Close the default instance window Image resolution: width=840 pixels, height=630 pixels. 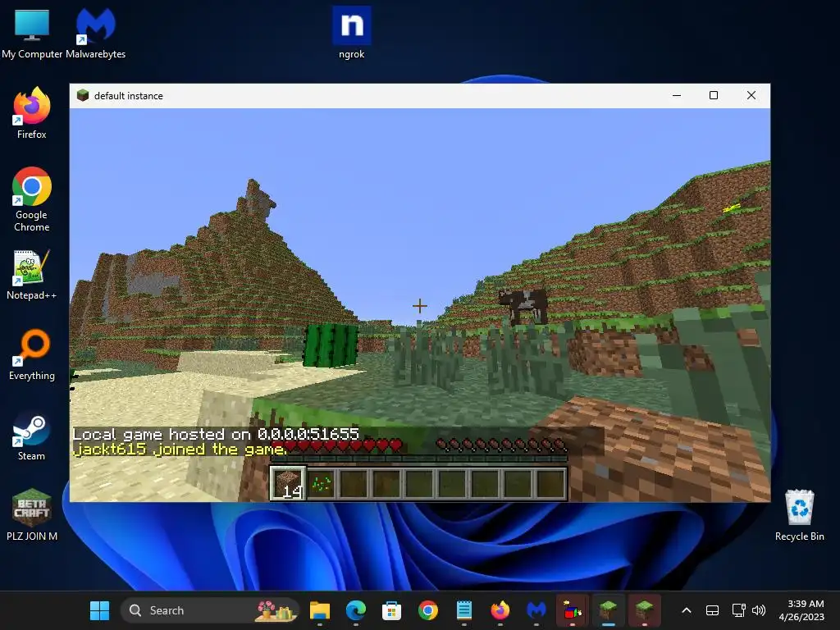click(x=751, y=95)
